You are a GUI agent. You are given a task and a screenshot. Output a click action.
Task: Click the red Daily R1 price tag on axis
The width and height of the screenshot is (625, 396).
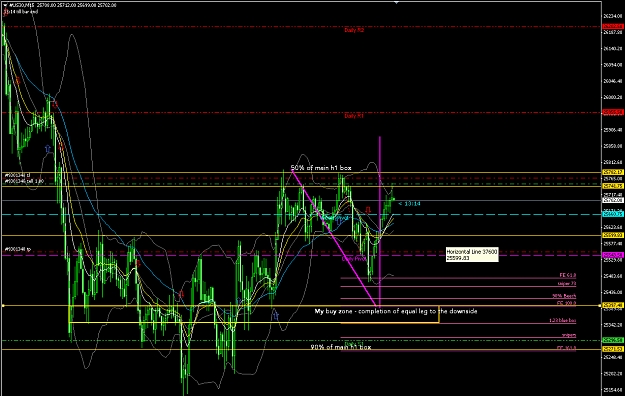[613, 112]
